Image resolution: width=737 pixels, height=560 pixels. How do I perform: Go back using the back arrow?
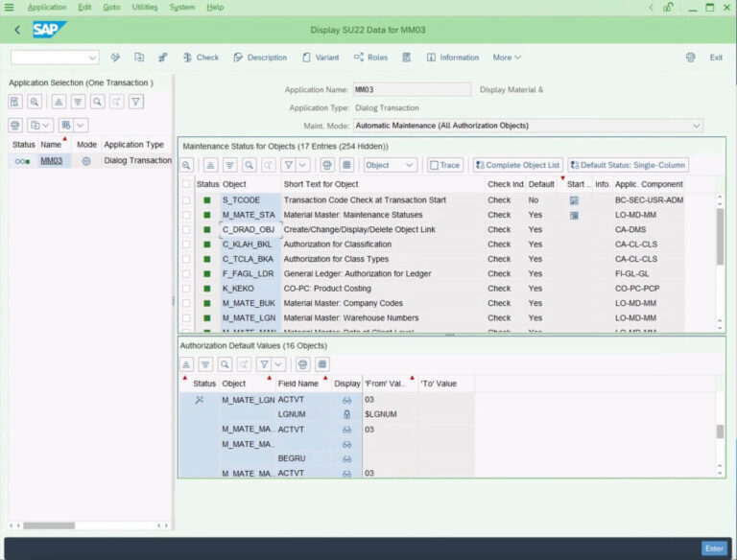(17, 30)
